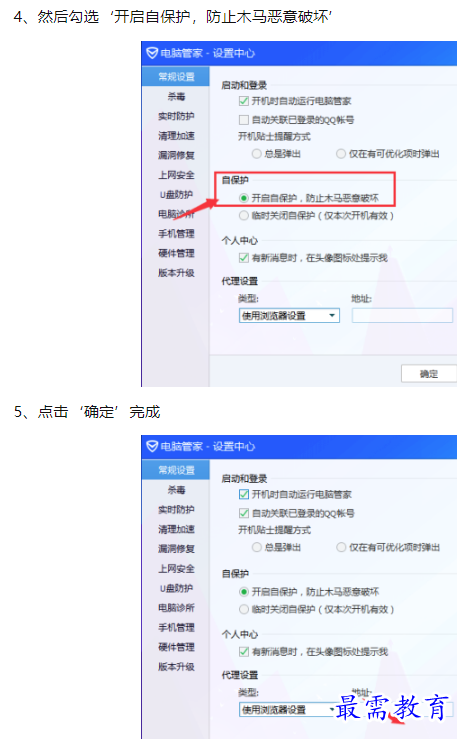
Task: Click the shield logo in step 4 screenshot title bar
Action: click(152, 53)
